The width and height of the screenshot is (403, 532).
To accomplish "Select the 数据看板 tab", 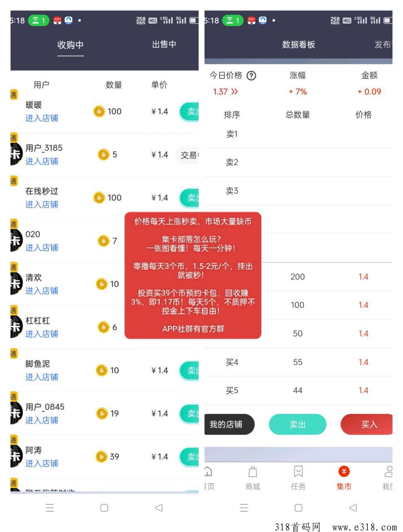I will (x=298, y=44).
